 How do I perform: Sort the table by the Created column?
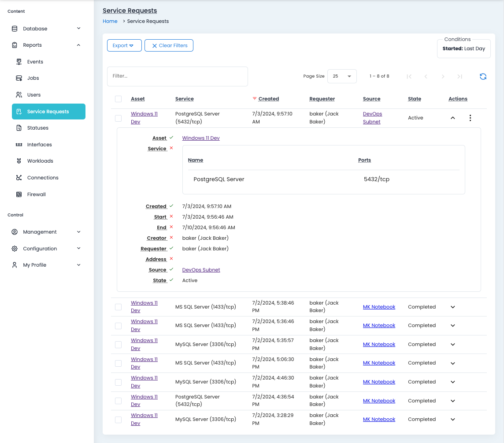click(x=268, y=99)
